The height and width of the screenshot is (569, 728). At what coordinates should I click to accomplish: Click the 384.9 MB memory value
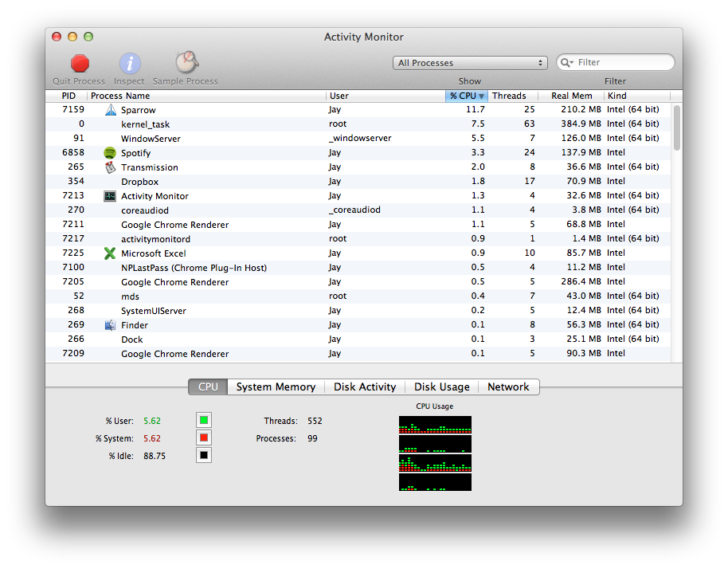[581, 124]
